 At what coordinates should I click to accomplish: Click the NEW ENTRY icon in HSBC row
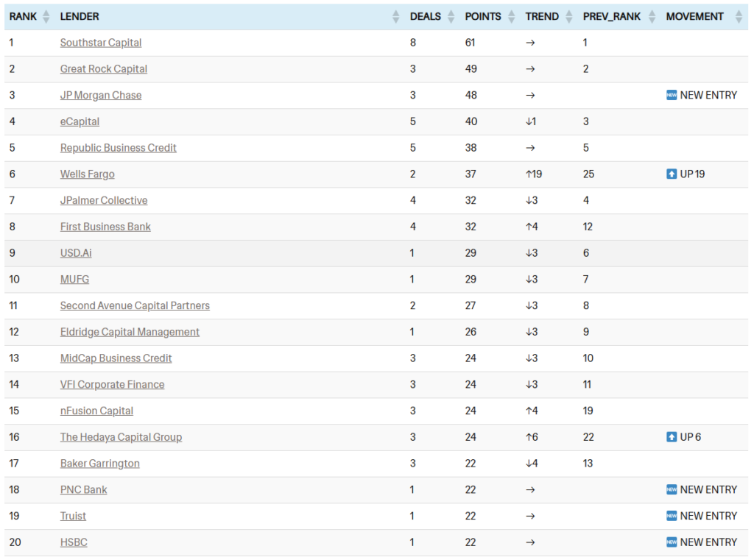tap(672, 542)
